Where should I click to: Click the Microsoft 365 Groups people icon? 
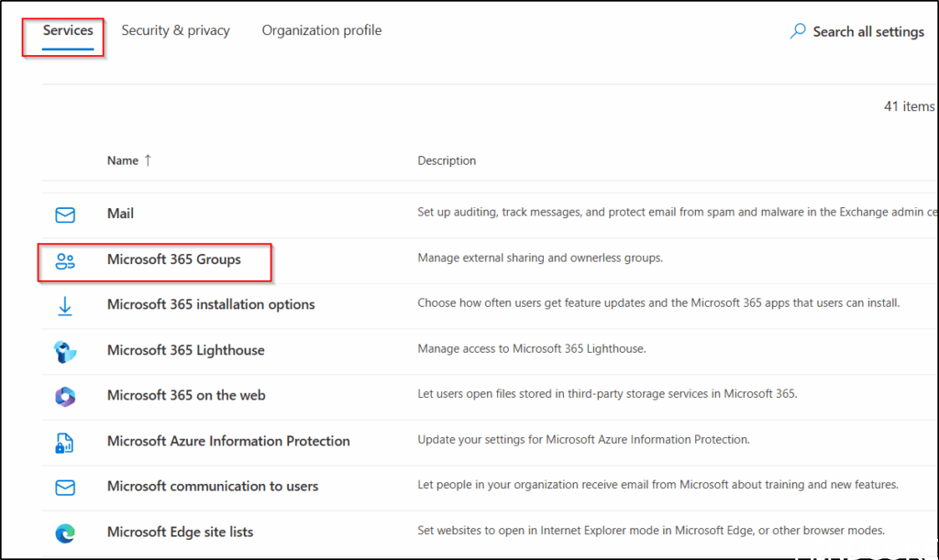[x=65, y=260]
